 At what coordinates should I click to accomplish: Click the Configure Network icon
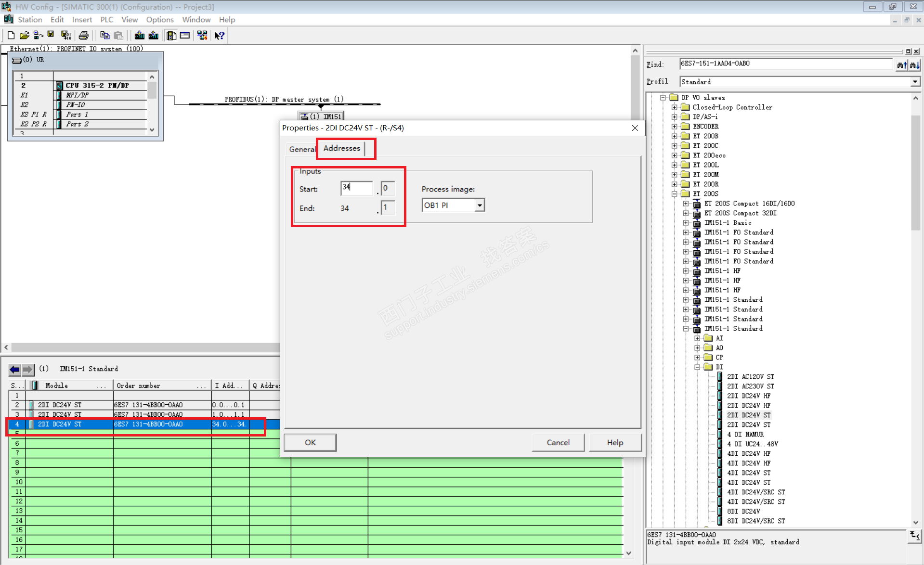coord(202,35)
